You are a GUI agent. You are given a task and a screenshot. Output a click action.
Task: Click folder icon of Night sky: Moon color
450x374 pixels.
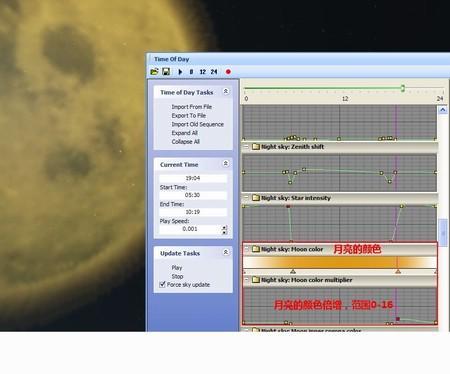(x=256, y=249)
